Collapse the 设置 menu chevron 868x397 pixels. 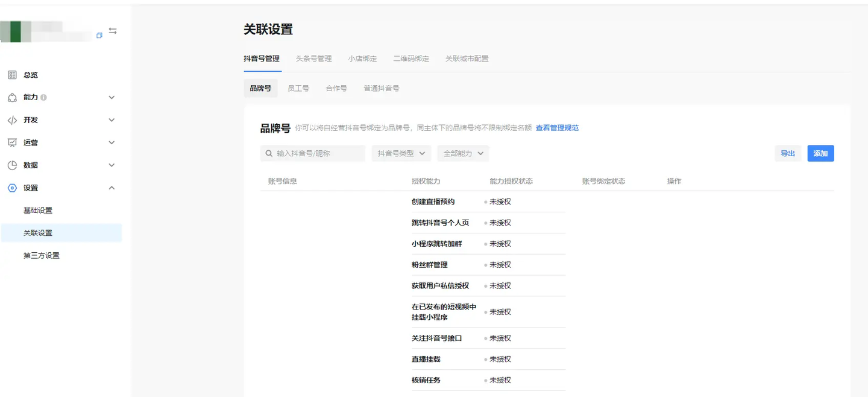(x=112, y=188)
